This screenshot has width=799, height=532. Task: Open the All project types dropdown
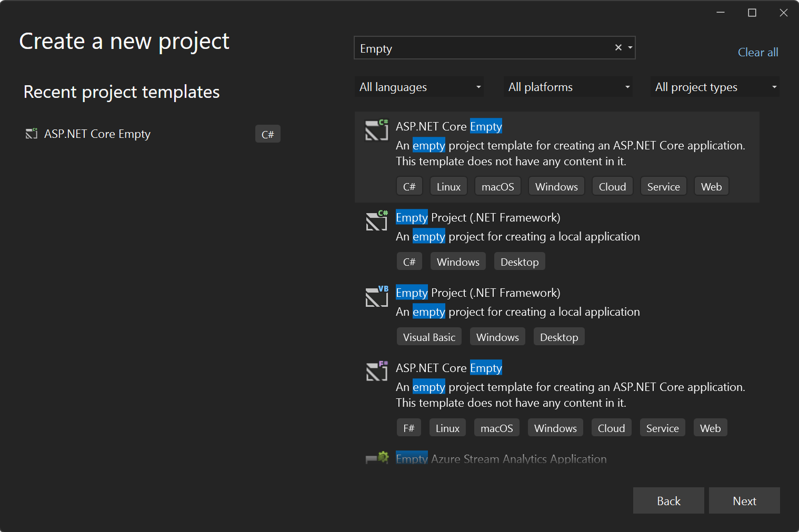point(715,87)
